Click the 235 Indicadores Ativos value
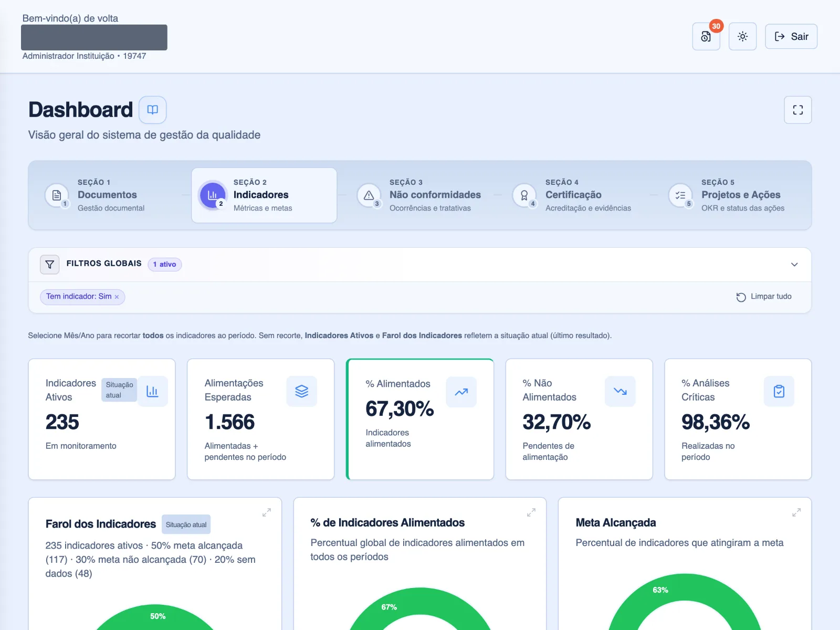 62,422
